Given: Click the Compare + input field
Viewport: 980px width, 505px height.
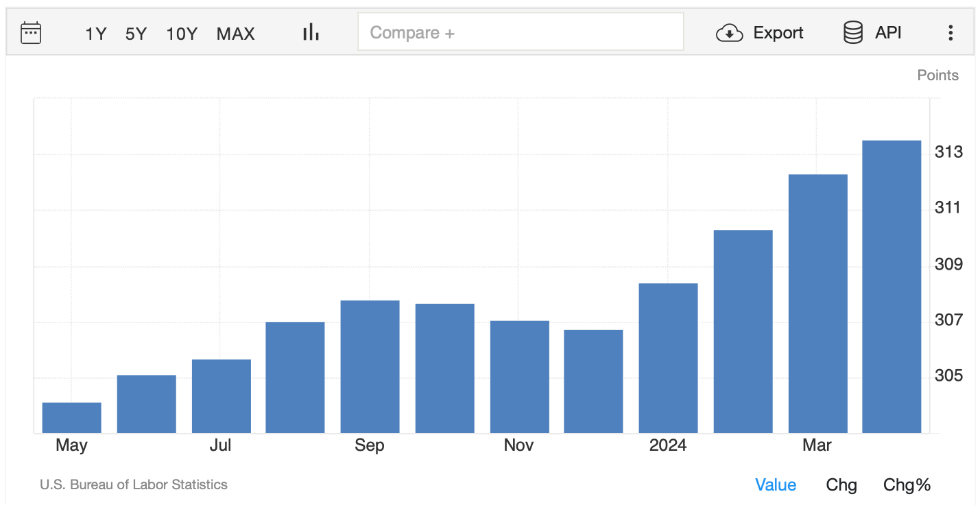Looking at the screenshot, I should pyautogui.click(x=521, y=32).
